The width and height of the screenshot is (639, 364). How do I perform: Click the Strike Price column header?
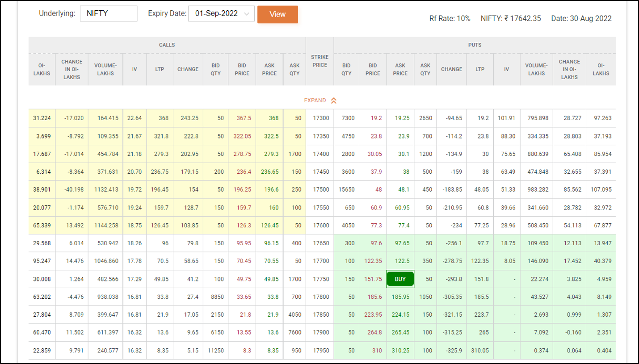tap(319, 61)
